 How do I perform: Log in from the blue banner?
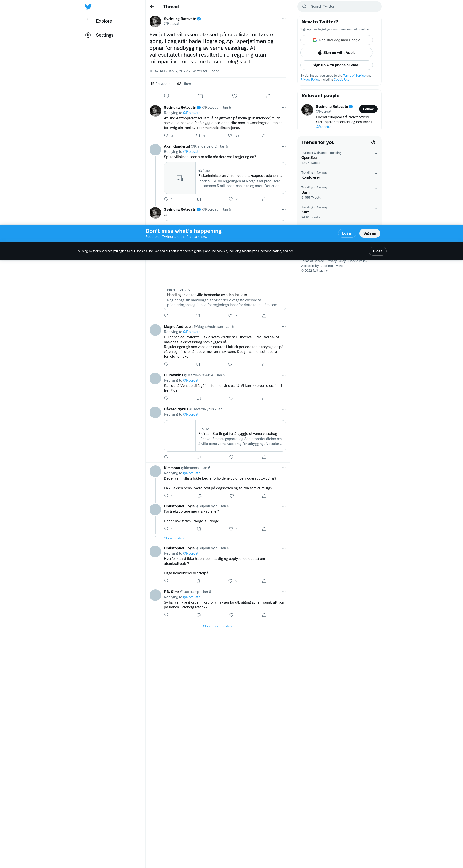(x=347, y=233)
